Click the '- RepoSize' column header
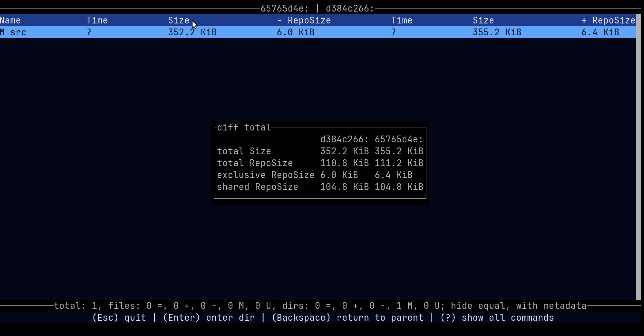This screenshot has width=644, height=336. click(304, 20)
